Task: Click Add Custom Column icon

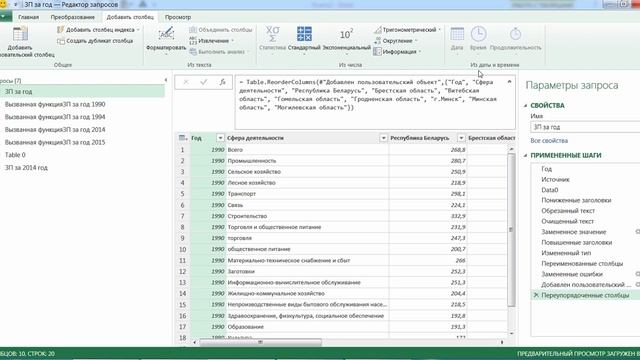Action: (20, 33)
